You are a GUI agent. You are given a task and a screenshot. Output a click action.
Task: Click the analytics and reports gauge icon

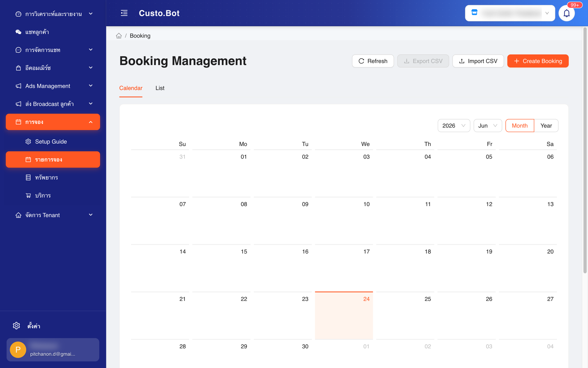[x=18, y=14]
